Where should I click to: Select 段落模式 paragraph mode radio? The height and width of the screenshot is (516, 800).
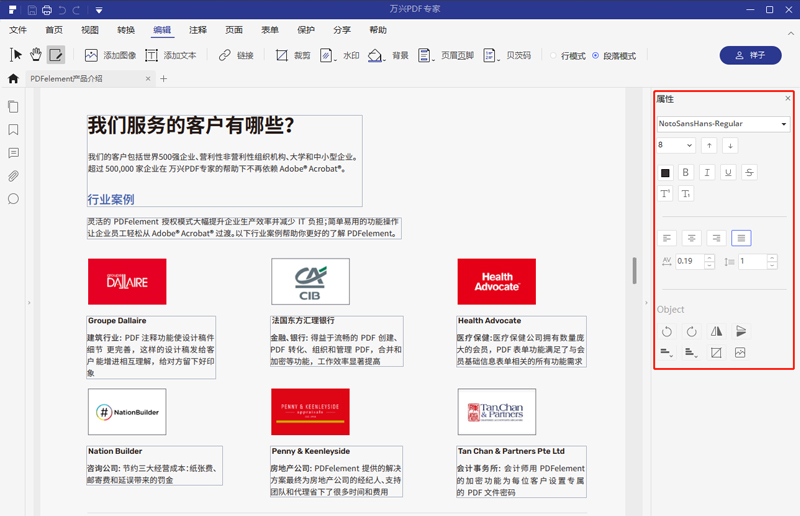[x=614, y=56]
